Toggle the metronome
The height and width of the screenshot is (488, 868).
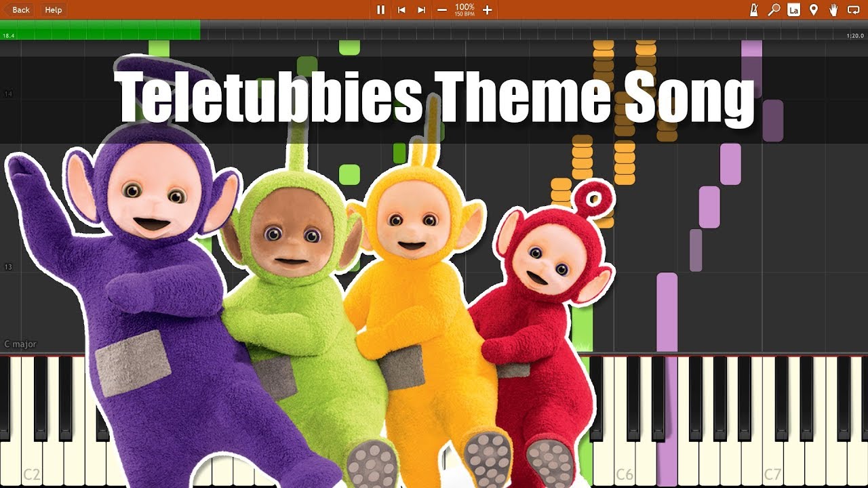pyautogui.click(x=754, y=9)
